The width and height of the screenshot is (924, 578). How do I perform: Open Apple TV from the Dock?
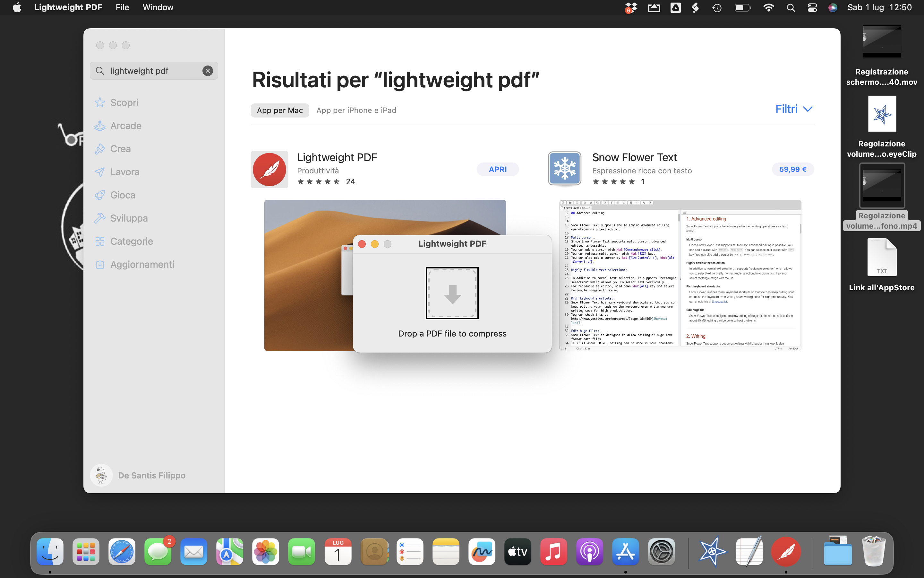coord(518,552)
